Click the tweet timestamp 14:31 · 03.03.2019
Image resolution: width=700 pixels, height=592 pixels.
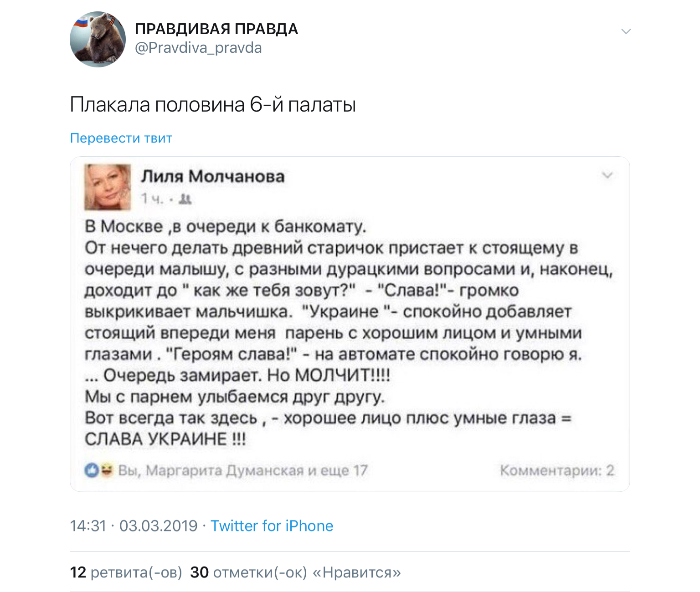click(x=134, y=526)
